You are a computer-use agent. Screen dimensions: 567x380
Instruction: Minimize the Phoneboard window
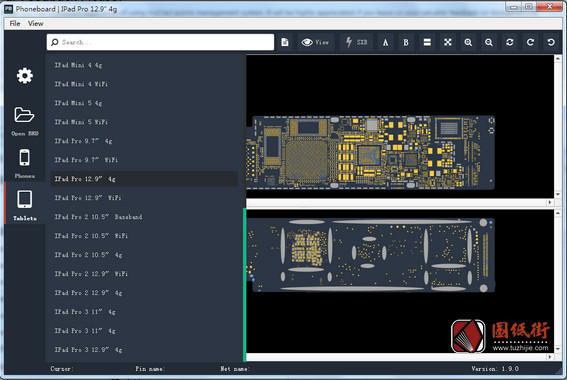point(513,7)
